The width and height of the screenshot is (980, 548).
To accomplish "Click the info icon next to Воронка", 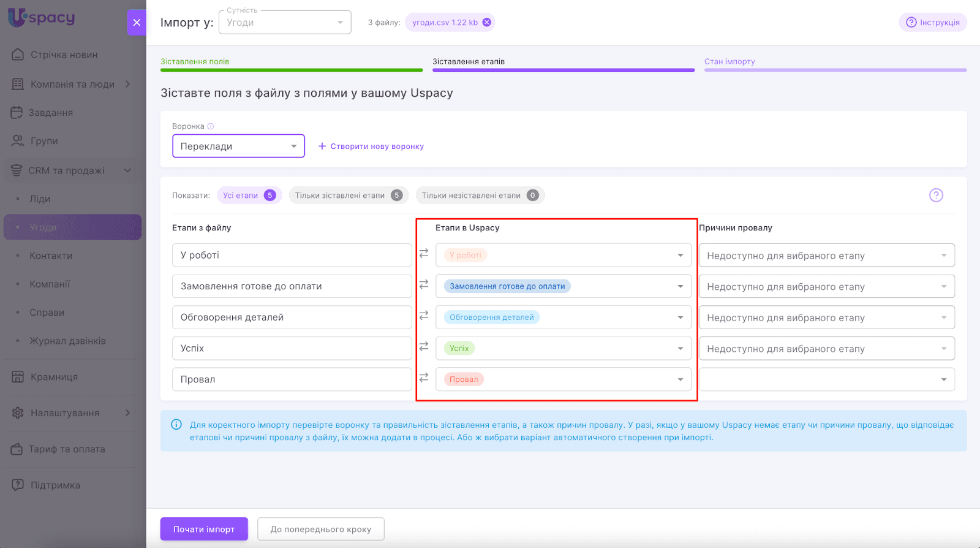I will [x=211, y=126].
